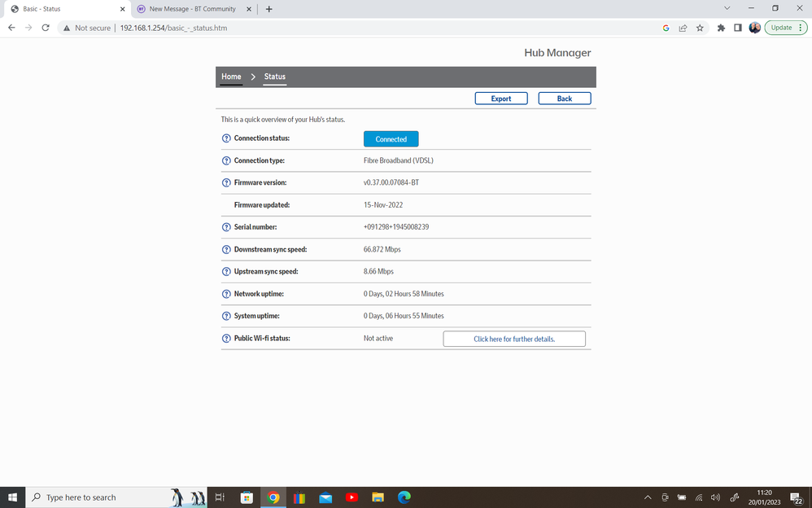This screenshot has width=812, height=508.
Task: Open a new browser tab
Action: (269, 9)
